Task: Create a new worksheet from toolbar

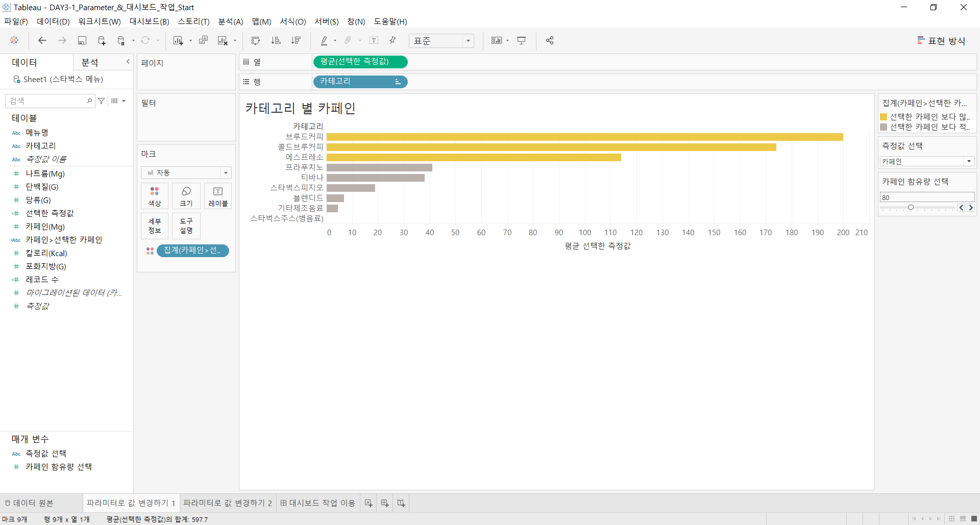Action: click(x=178, y=40)
